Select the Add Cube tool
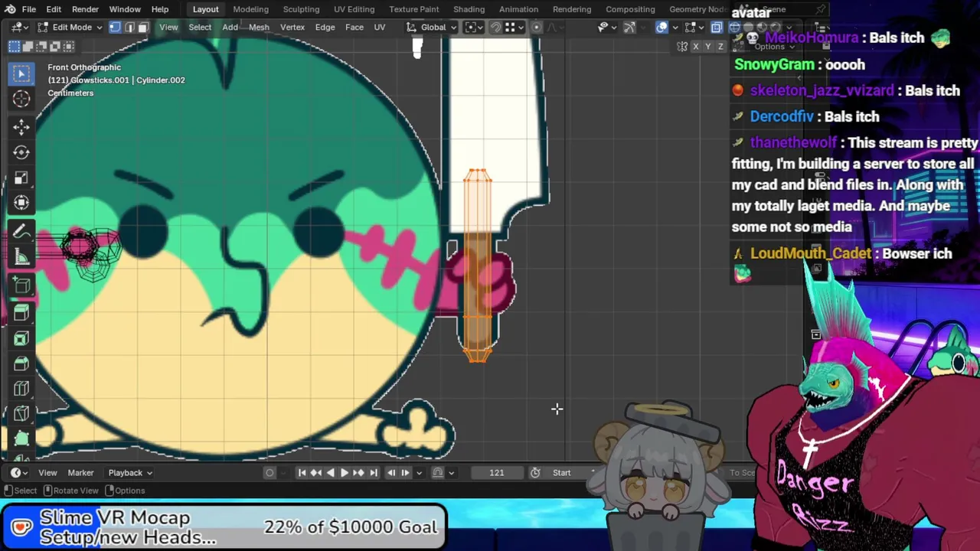The height and width of the screenshot is (551, 980). tap(21, 286)
